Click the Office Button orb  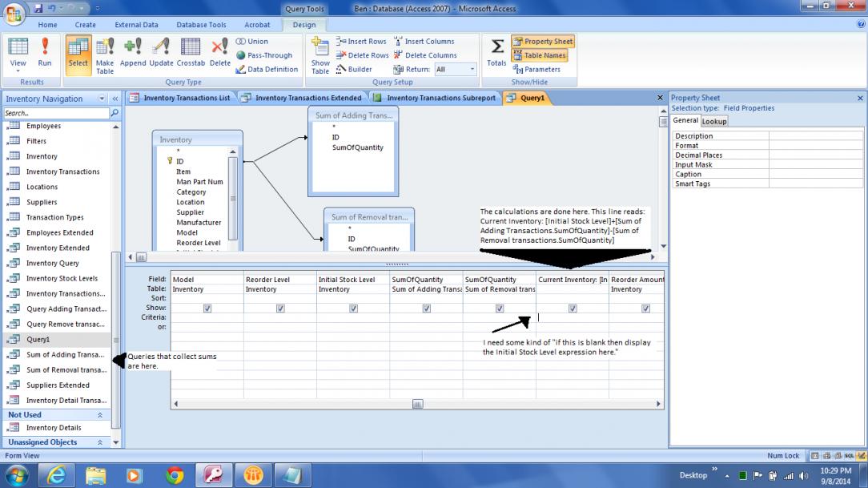click(14, 14)
